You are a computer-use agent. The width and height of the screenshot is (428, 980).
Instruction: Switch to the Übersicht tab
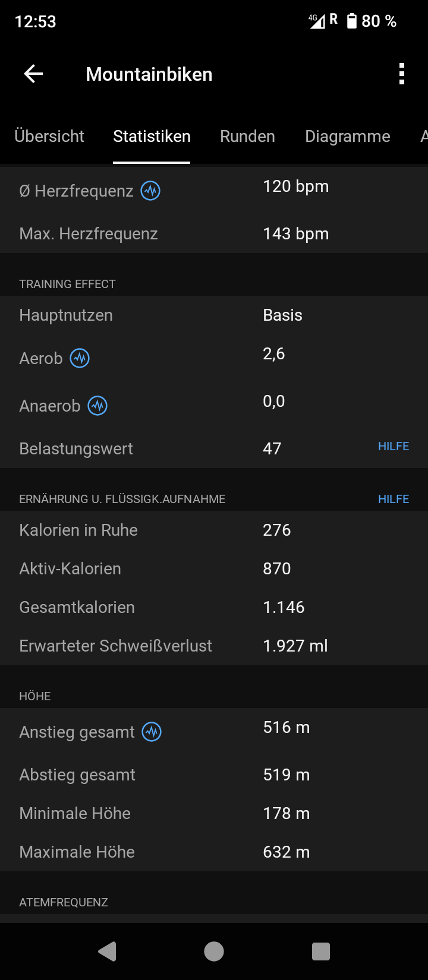(x=49, y=137)
